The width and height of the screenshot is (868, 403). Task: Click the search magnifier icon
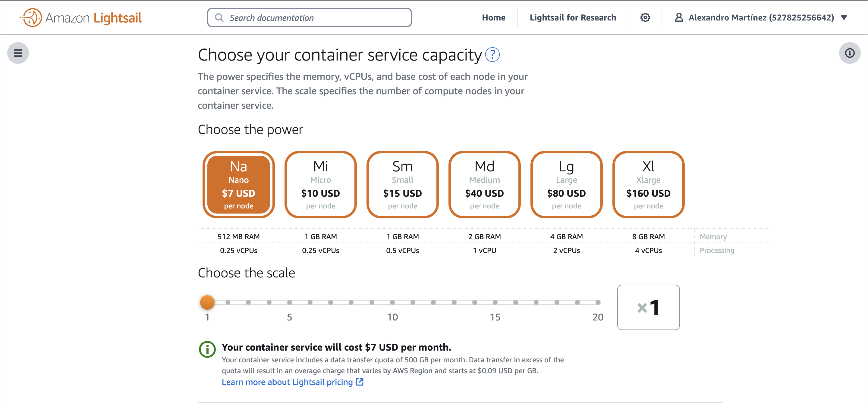click(219, 17)
